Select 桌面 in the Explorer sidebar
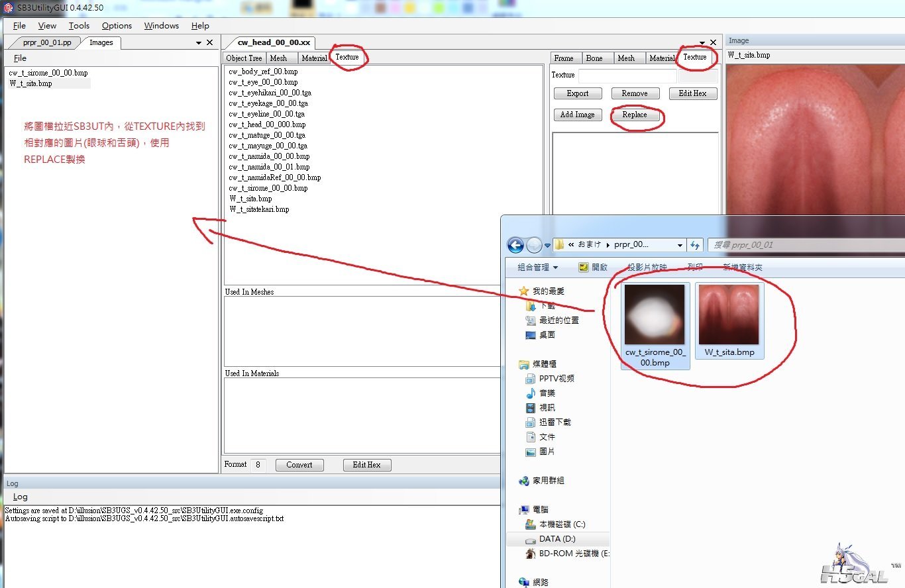The width and height of the screenshot is (905, 588). point(547,335)
